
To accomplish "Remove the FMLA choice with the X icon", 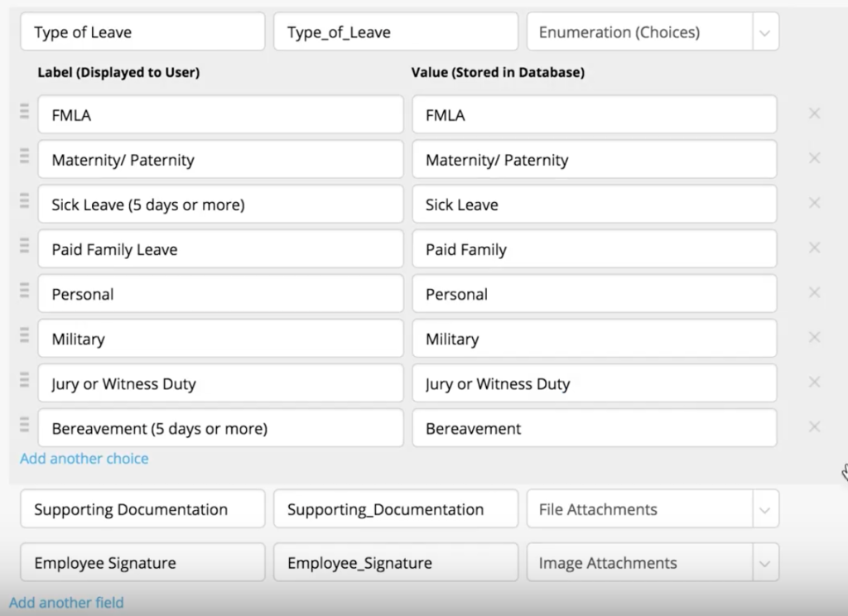I will 814,113.
